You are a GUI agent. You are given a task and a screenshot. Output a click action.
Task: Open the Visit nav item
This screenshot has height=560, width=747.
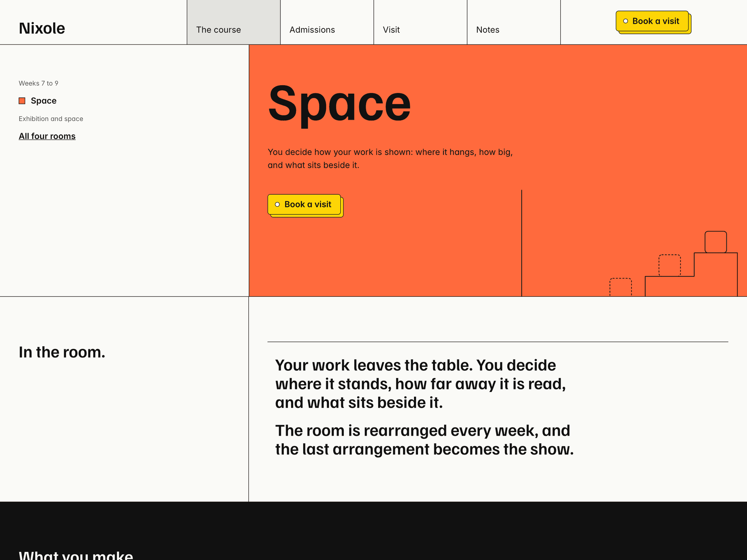420,22
